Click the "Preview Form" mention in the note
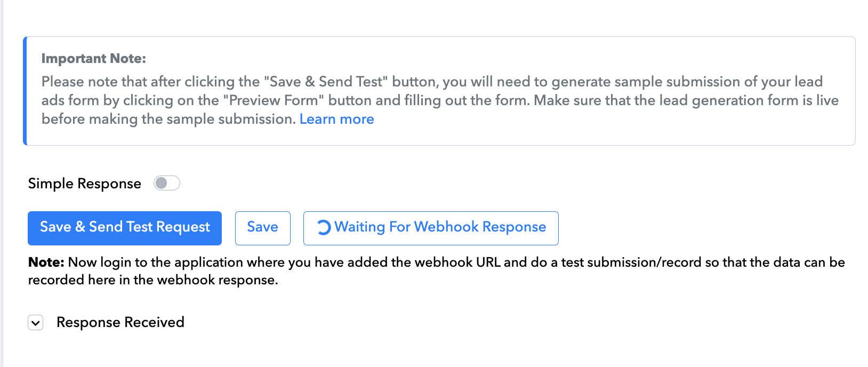The width and height of the screenshot is (868, 367). 274,100
